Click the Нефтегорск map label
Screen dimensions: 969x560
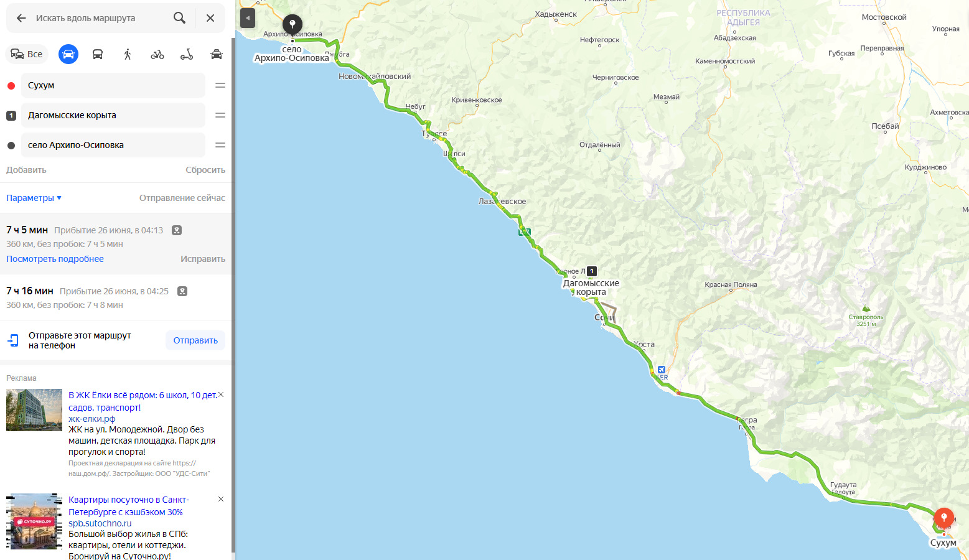click(x=599, y=40)
